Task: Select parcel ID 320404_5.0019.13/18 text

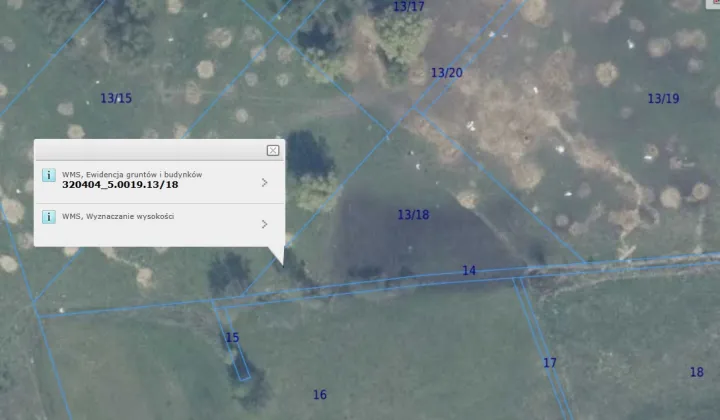Action: [x=120, y=185]
